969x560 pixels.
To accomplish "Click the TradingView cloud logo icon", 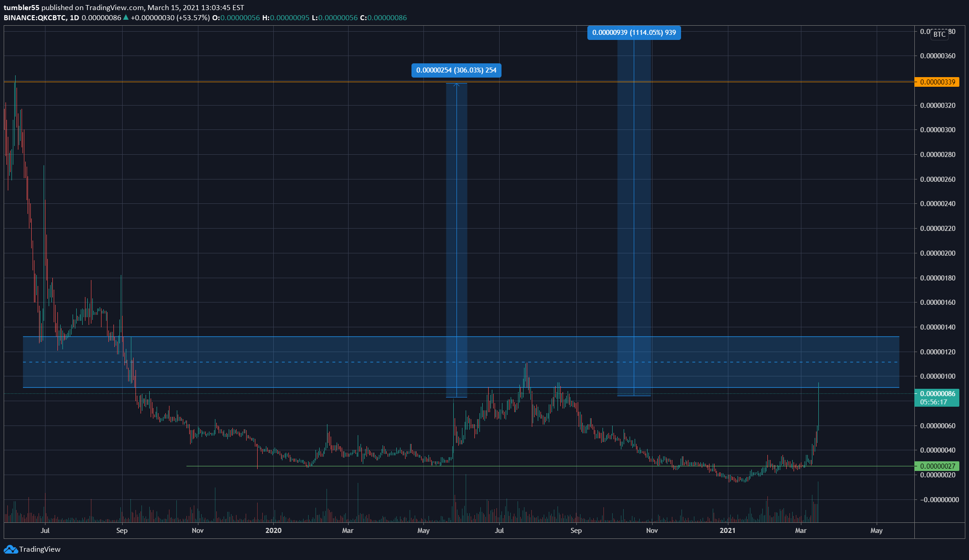I will pos(10,549).
